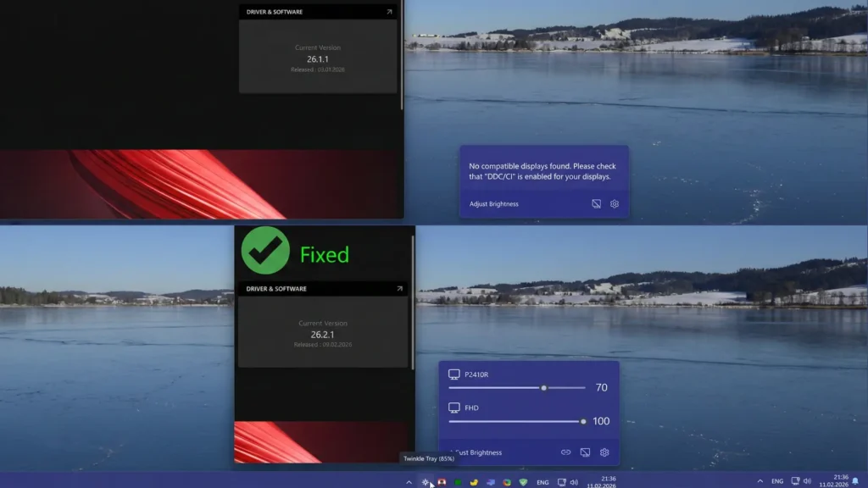Click the display/monitor icon next to gear
868x488 pixels.
point(585,452)
